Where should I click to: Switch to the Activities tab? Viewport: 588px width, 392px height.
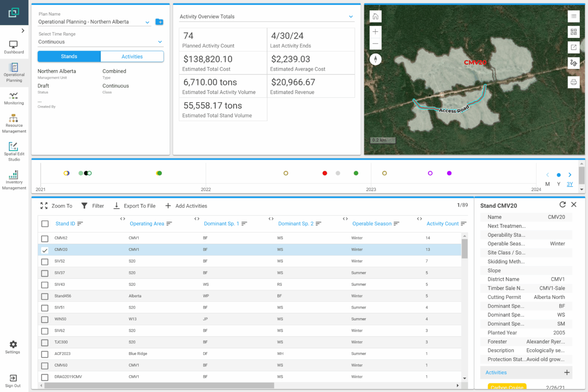pyautogui.click(x=132, y=56)
